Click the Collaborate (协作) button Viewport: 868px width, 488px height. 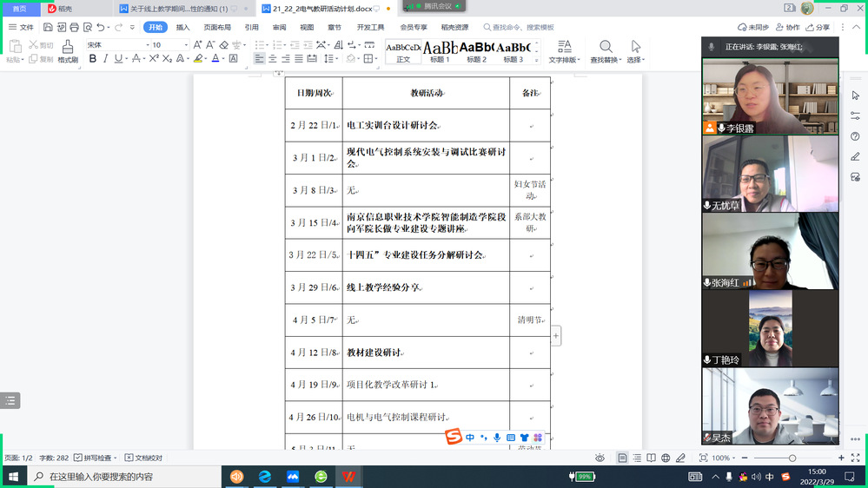tap(788, 27)
